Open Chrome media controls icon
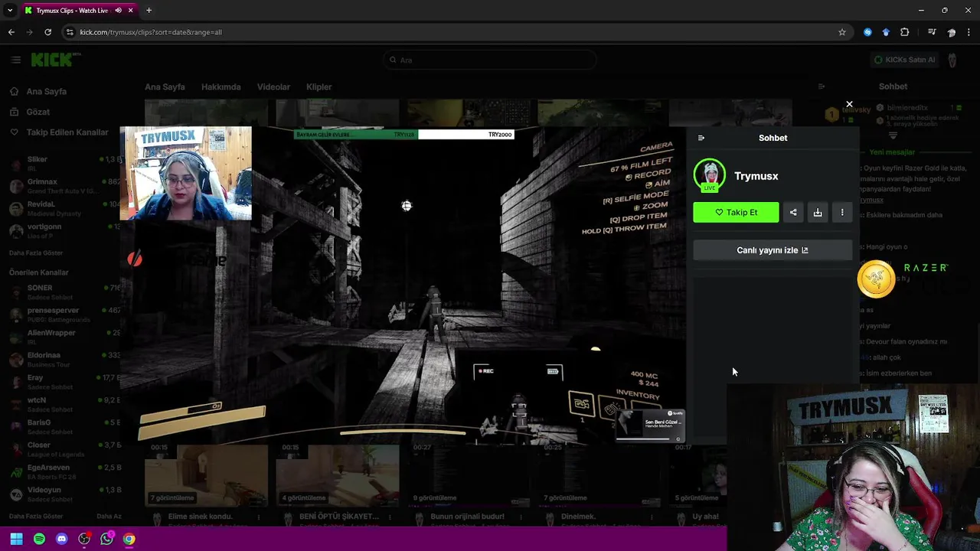 [932, 32]
